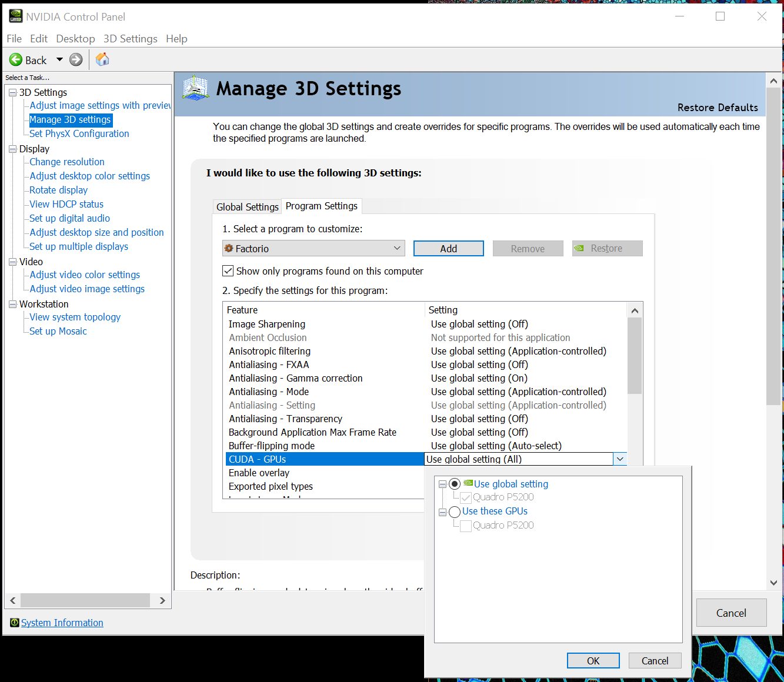Open the Factorio program selection dropdown

(313, 248)
